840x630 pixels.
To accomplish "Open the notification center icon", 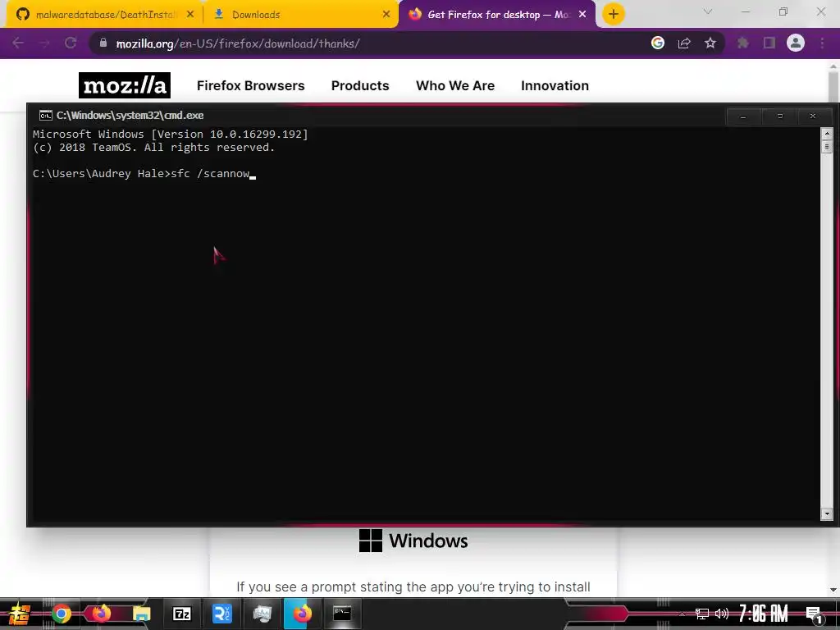I will click(814, 614).
